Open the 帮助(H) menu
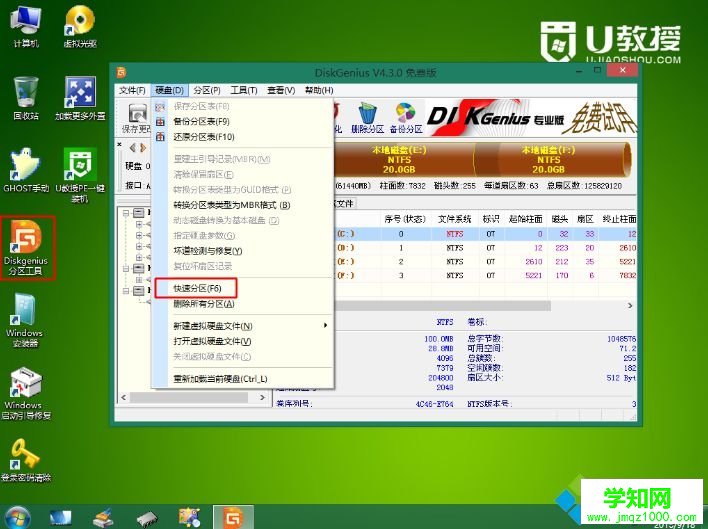 tap(319, 91)
